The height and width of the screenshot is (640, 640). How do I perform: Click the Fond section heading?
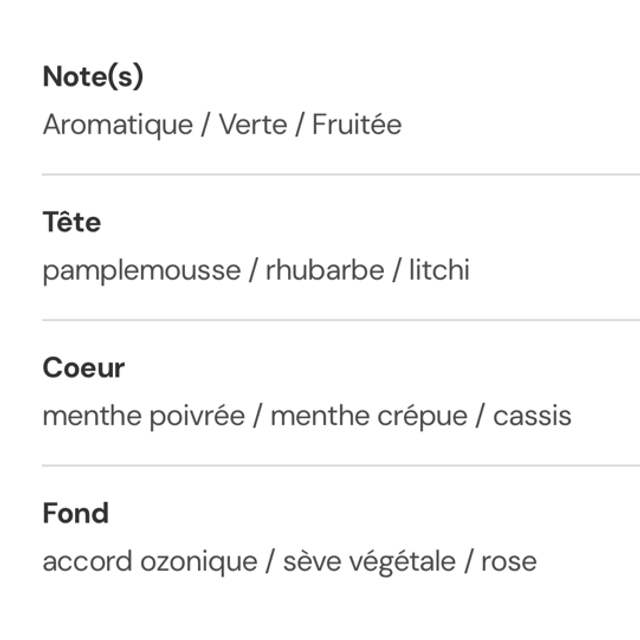pos(75,514)
